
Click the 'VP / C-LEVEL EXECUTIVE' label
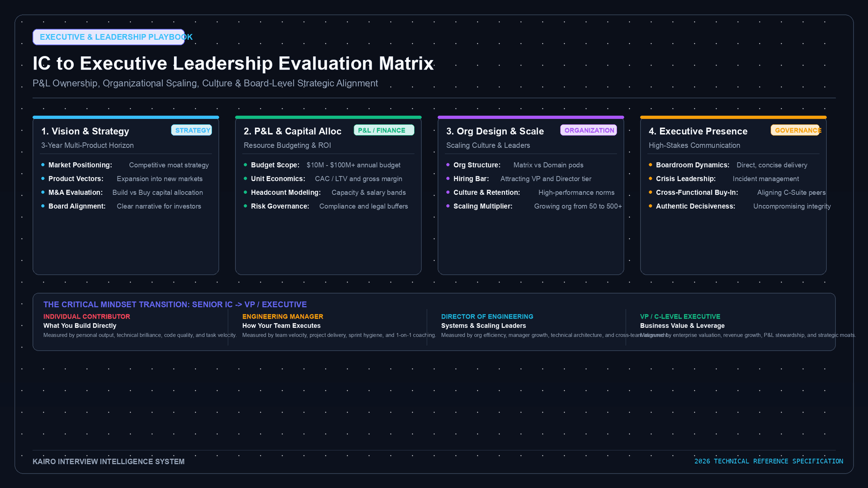[680, 317]
